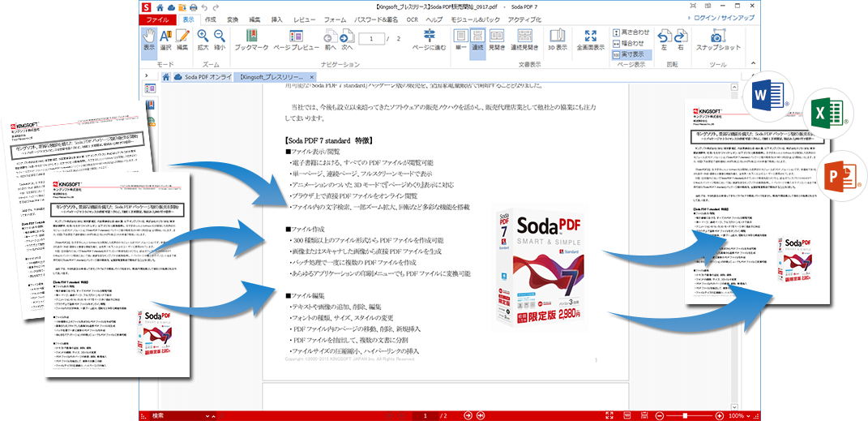Rotate page left with 左
The height and width of the screenshot is (421, 868).
coord(663,40)
